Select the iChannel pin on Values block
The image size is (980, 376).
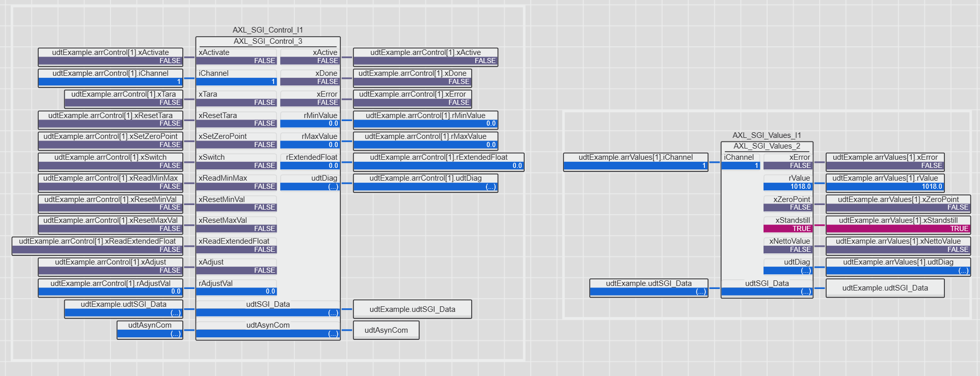pyautogui.click(x=741, y=161)
